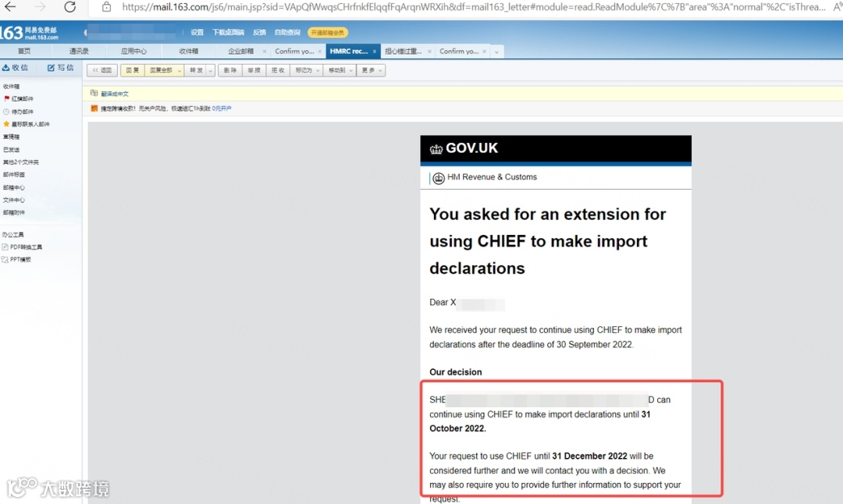Click the 0元开户 ad link
This screenshot has width=843, height=504.
tap(222, 108)
